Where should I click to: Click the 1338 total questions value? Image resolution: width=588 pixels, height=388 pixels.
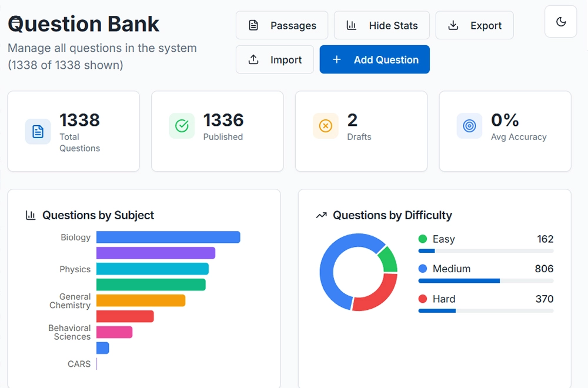(79, 121)
